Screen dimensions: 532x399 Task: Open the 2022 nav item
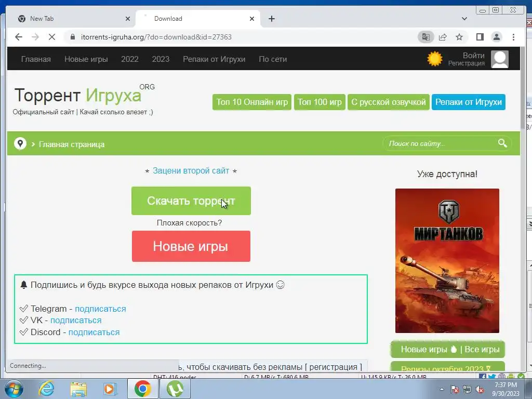[129, 59]
